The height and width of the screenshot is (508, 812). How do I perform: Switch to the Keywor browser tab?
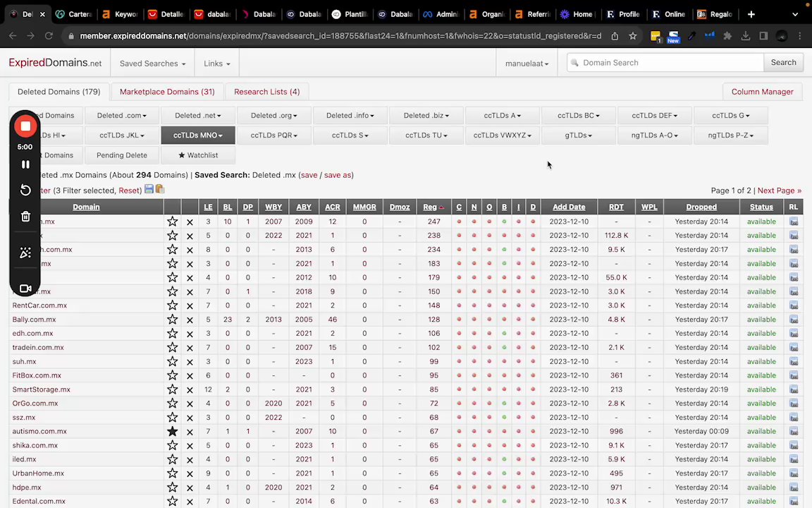pyautogui.click(x=120, y=14)
